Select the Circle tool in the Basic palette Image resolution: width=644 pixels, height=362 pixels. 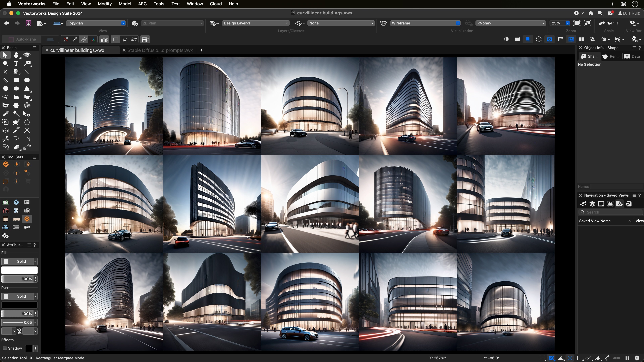(6, 88)
